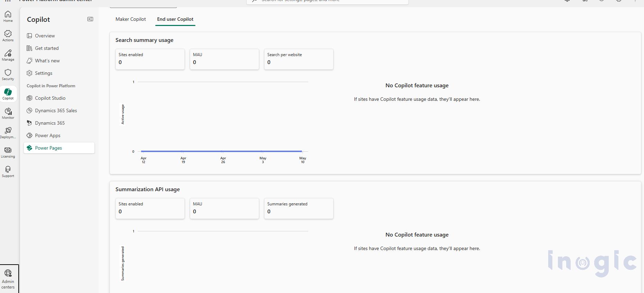Collapse the Copilot navigation pane
644x293 pixels.
(x=90, y=19)
